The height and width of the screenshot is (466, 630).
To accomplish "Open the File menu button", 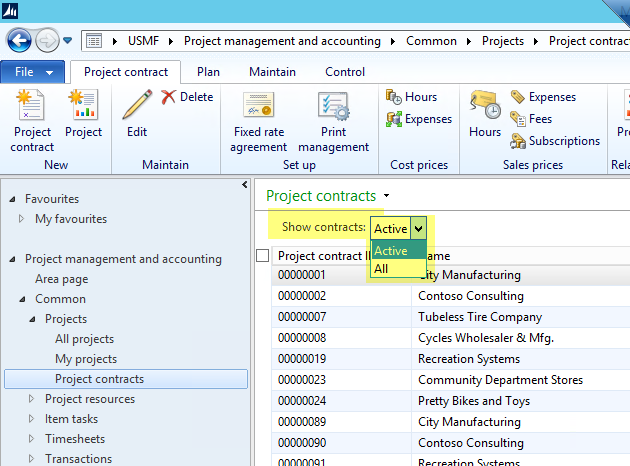I will [x=33, y=72].
